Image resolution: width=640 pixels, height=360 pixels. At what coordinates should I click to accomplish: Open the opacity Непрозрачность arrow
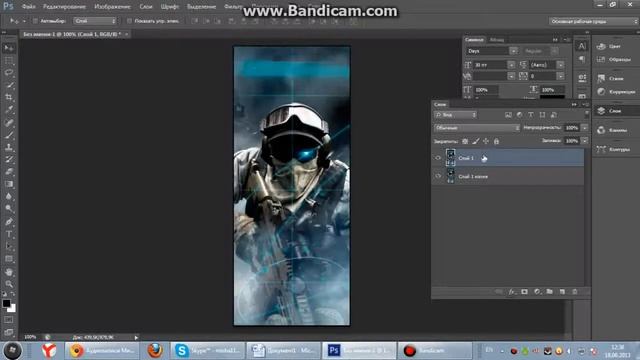pos(584,128)
